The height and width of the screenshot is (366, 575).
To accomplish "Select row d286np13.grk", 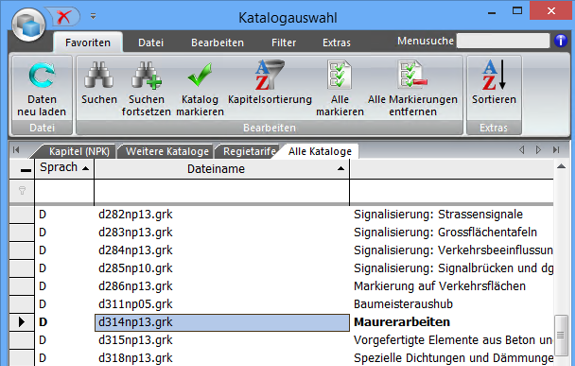I will pos(135,286).
